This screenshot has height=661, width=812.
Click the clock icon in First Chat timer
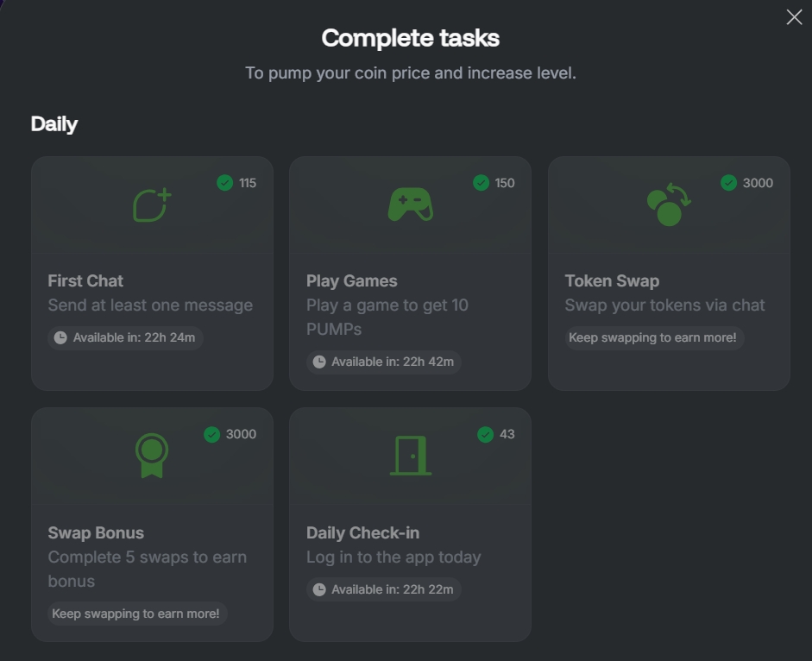click(x=60, y=337)
